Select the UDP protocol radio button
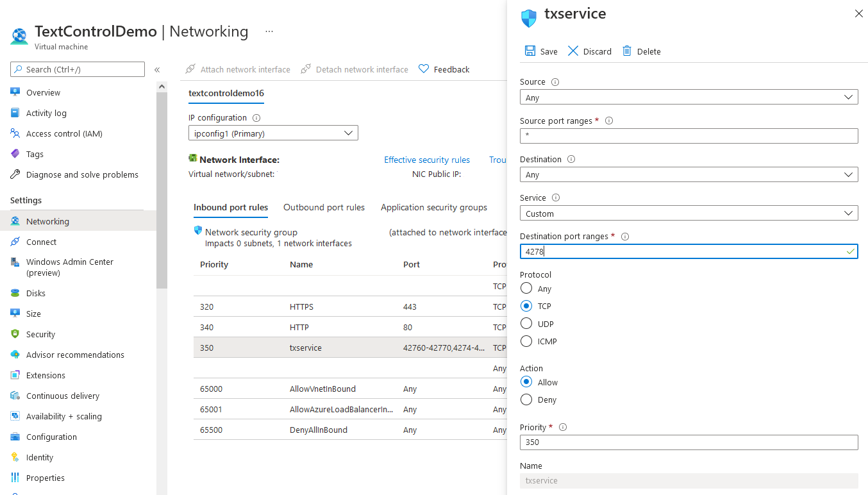 pyautogui.click(x=526, y=324)
